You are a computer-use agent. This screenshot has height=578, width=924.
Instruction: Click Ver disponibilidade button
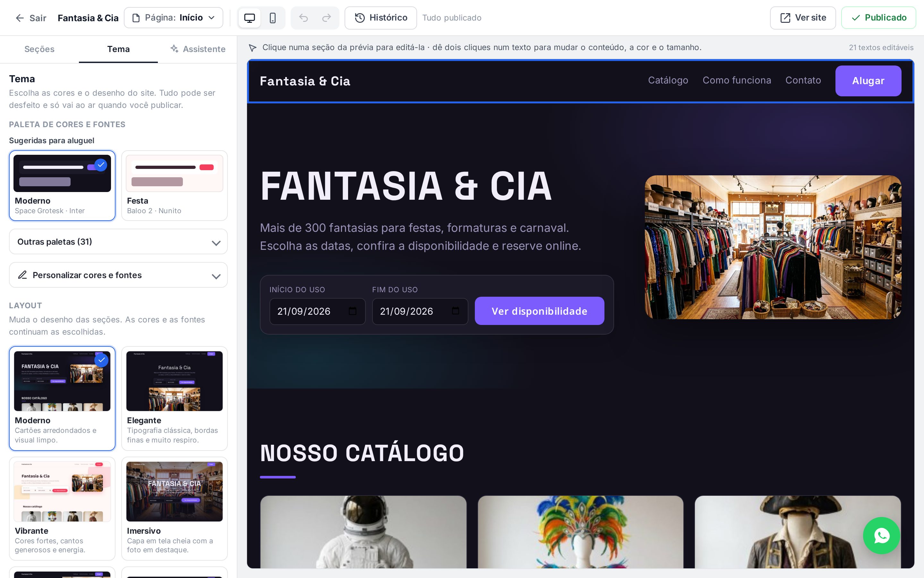[539, 311]
